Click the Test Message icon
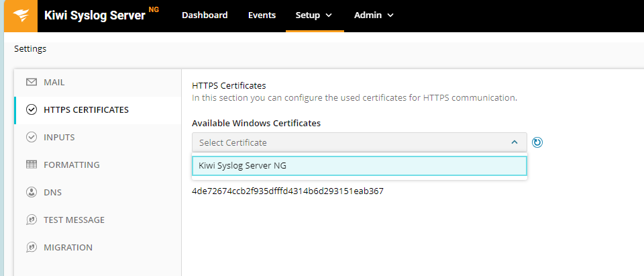The width and height of the screenshot is (644, 276). coord(32,220)
